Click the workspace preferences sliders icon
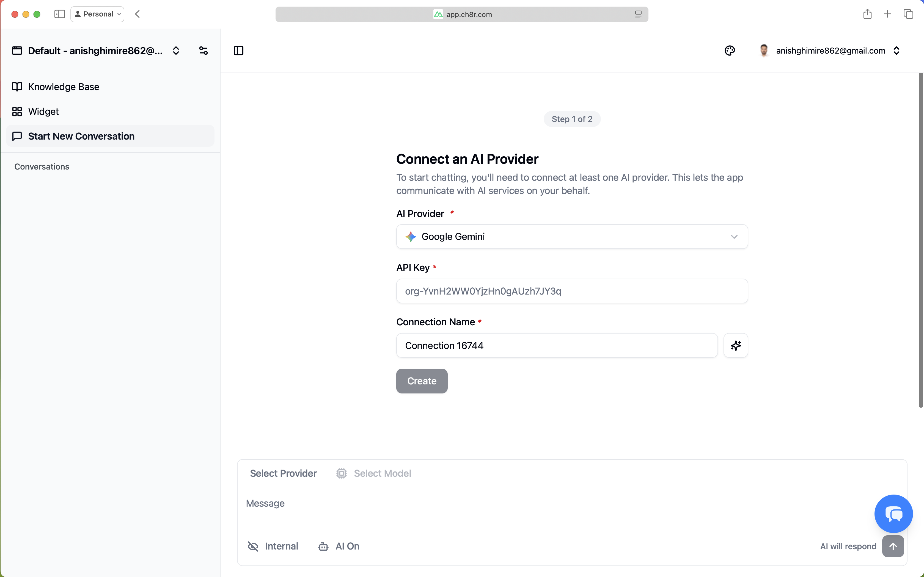The image size is (924, 577). tap(203, 50)
